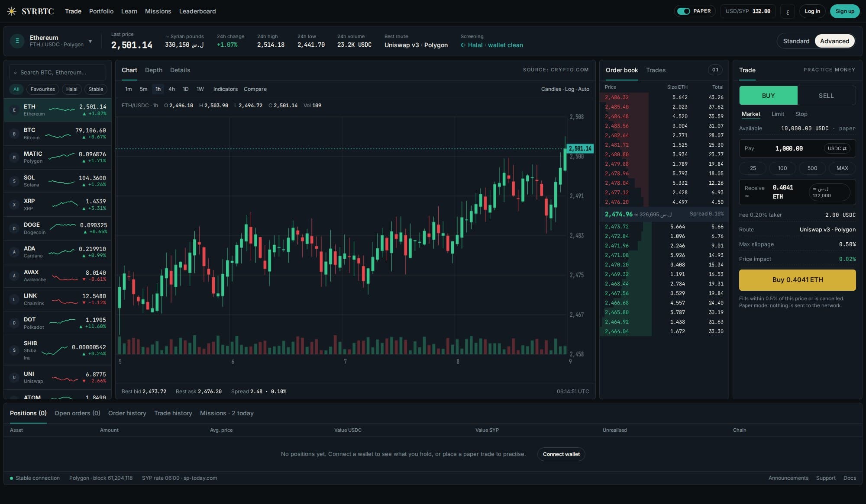
Task: Open the Trade history tab
Action: (173, 413)
